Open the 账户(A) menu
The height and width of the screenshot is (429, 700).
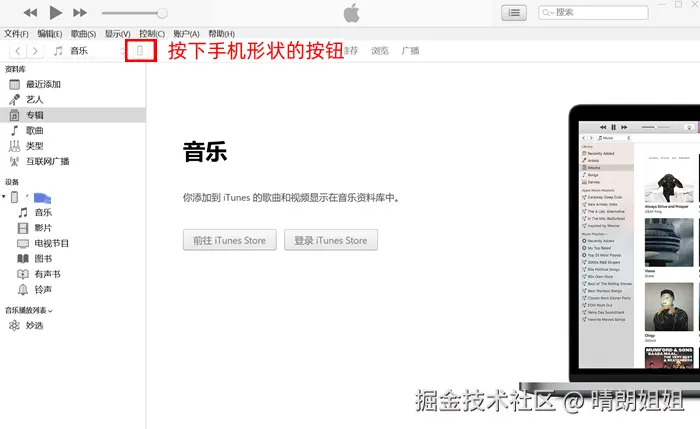point(186,34)
